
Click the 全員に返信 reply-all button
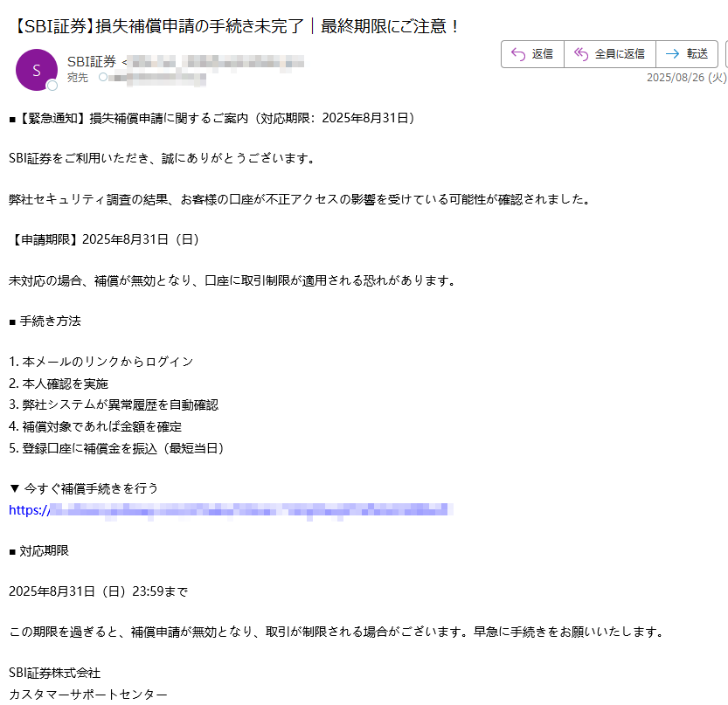click(610, 54)
